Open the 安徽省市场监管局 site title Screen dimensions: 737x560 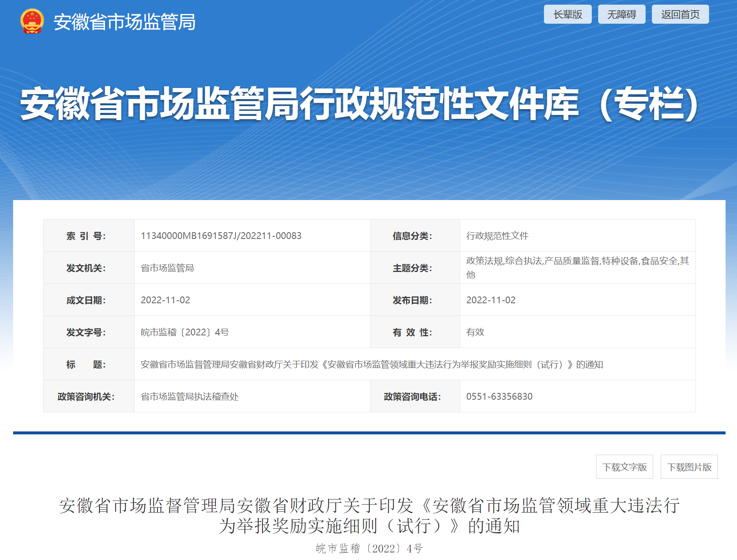[x=124, y=22]
